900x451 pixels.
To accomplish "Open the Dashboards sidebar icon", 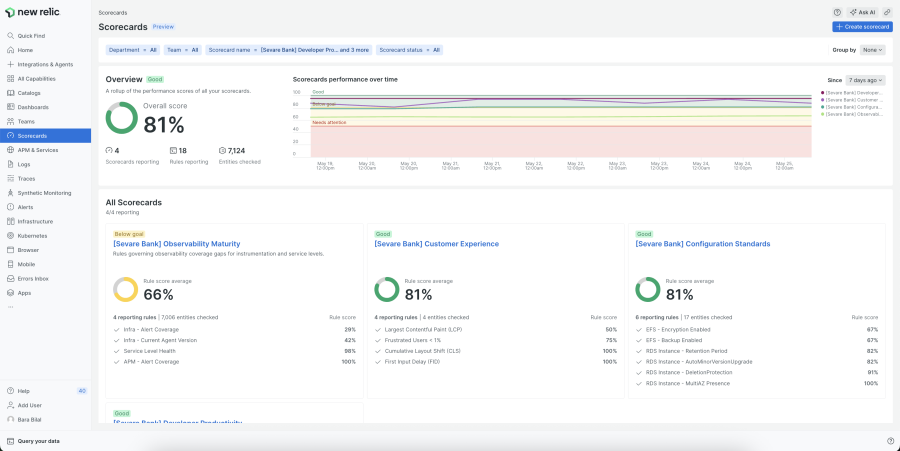I will [10, 107].
